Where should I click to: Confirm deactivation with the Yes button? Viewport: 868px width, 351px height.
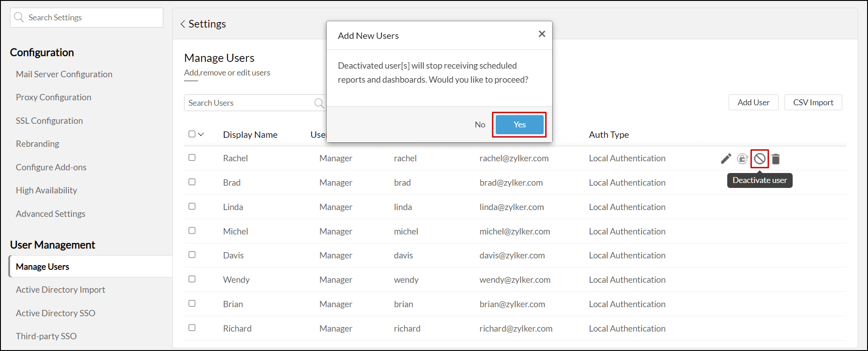pos(519,125)
